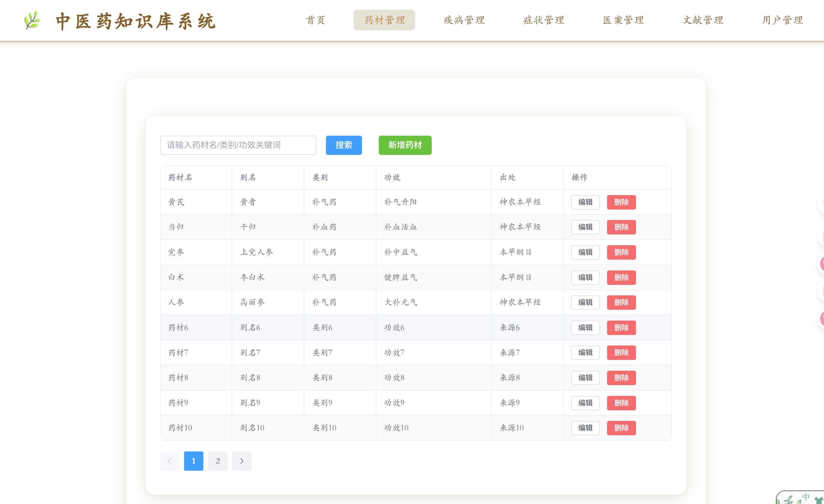Remove the 药材10 row with 删除
Viewport: 824px width, 504px height.
621,428
